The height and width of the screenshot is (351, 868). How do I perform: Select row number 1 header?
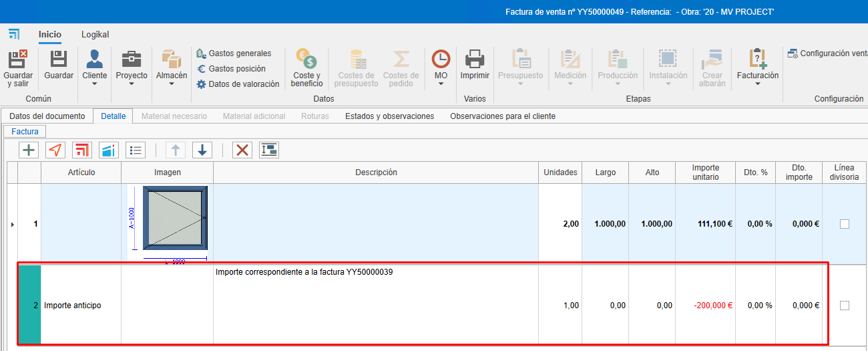pos(29,224)
